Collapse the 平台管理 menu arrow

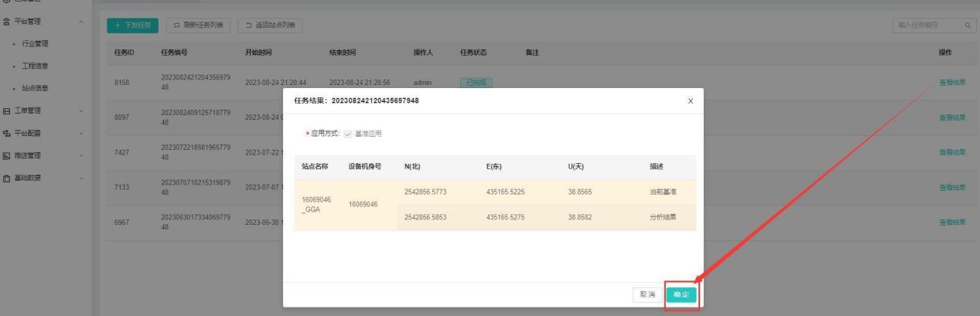pyautogui.click(x=81, y=20)
